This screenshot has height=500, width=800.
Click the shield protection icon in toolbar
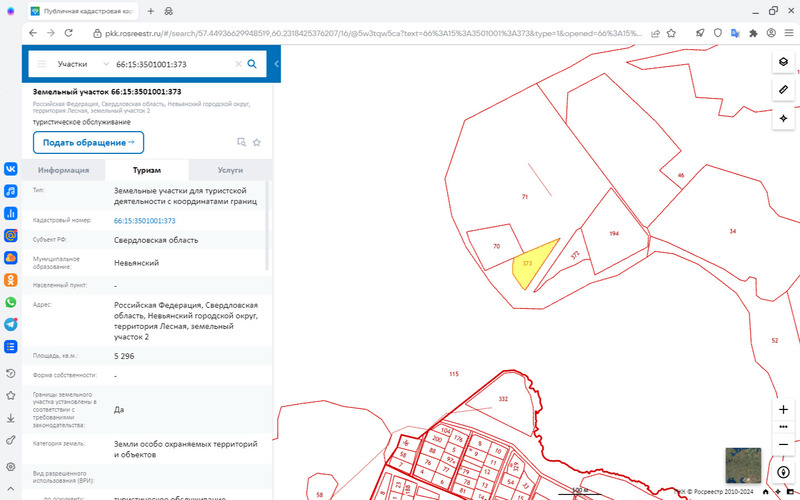(717, 33)
